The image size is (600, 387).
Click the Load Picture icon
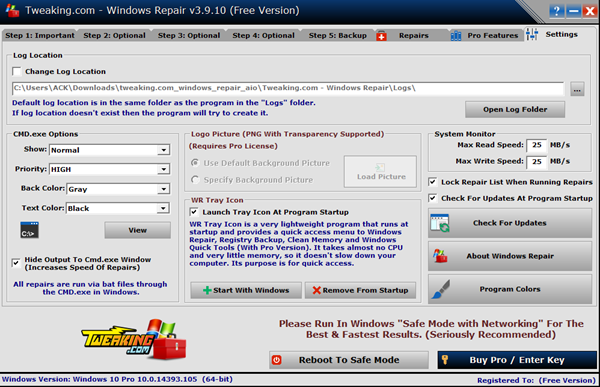tap(380, 167)
